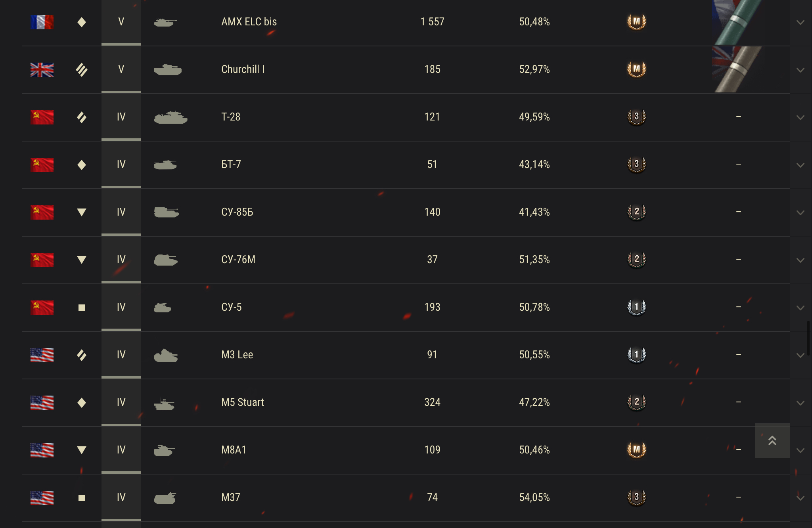Click the British flag beside Churchill I

click(42, 70)
